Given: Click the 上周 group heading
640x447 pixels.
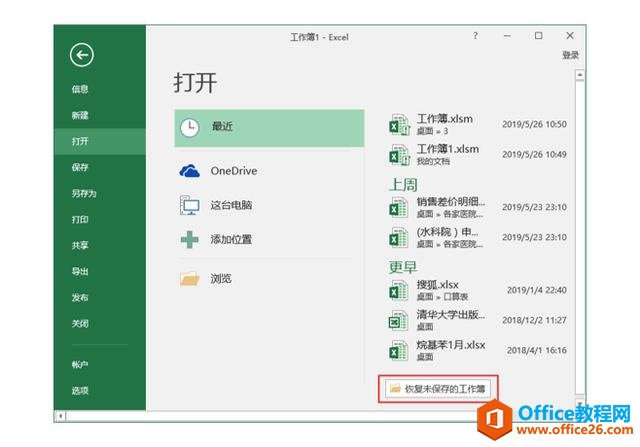Looking at the screenshot, I should click(x=403, y=185).
